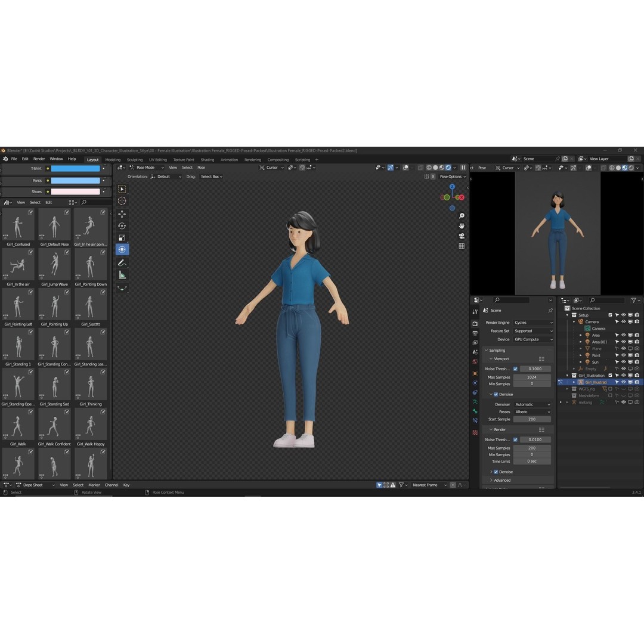
Task: Open the Texture properties tab
Action: (x=475, y=432)
